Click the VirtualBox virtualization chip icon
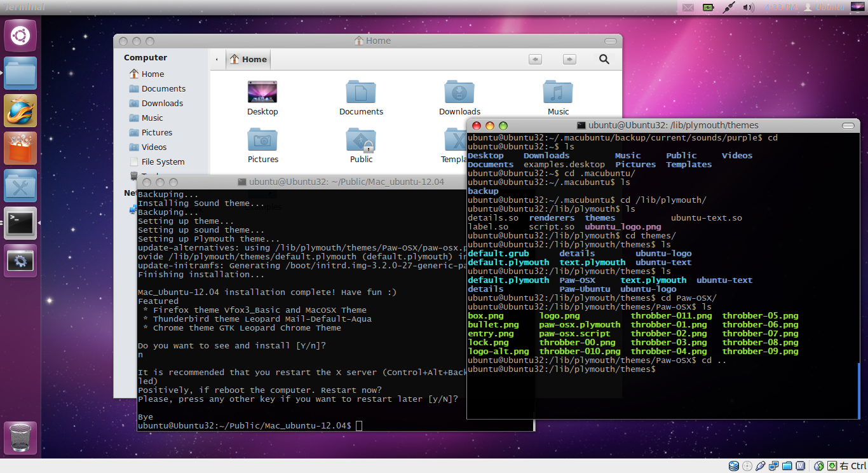The image size is (868, 473). click(801, 466)
